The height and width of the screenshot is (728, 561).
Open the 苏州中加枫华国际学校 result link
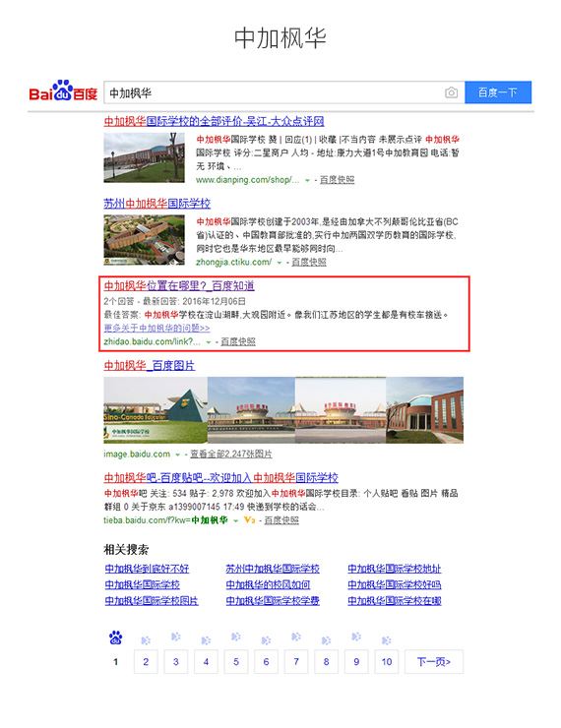(x=156, y=204)
